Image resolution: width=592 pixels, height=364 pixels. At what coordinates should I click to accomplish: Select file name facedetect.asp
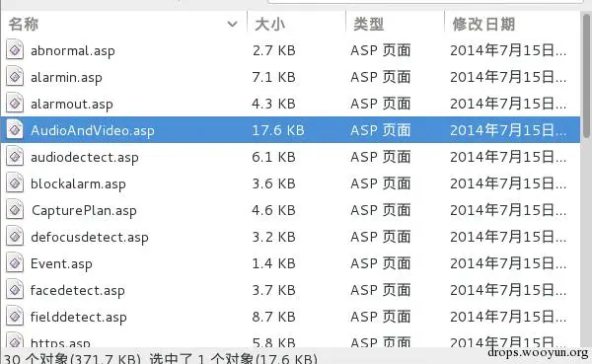[x=78, y=290]
